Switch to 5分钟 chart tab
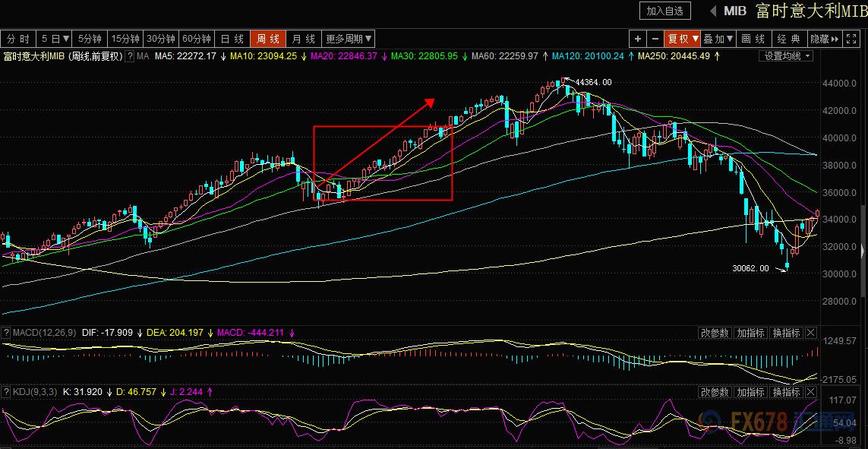Screen dimensions: 868x449 click(90, 39)
